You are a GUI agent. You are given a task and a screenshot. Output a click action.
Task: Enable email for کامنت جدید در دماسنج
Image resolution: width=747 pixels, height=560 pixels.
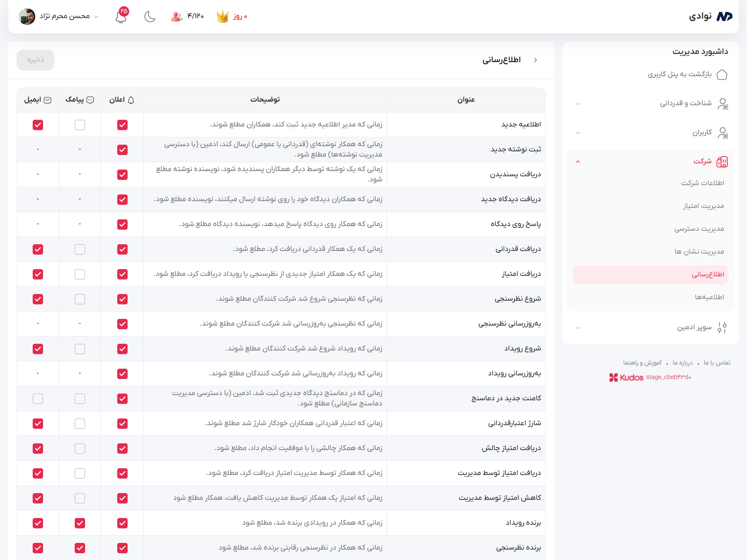pos(38,398)
